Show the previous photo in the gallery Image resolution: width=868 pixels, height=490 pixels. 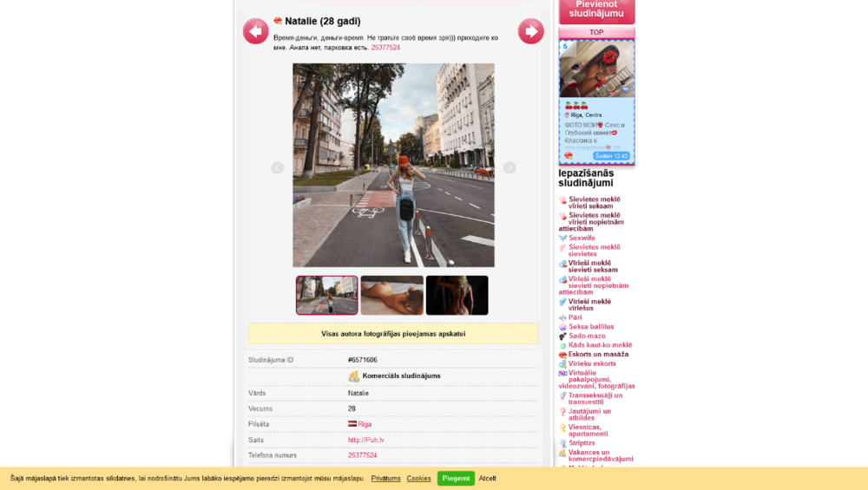point(278,167)
